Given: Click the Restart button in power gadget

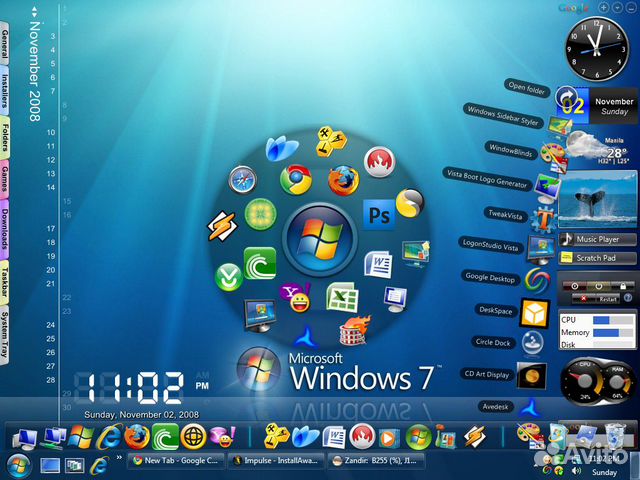Looking at the screenshot, I should click(607, 299).
